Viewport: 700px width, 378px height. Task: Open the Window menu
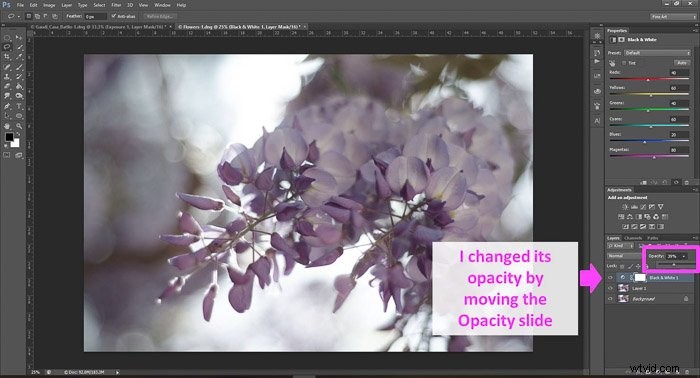click(x=162, y=5)
